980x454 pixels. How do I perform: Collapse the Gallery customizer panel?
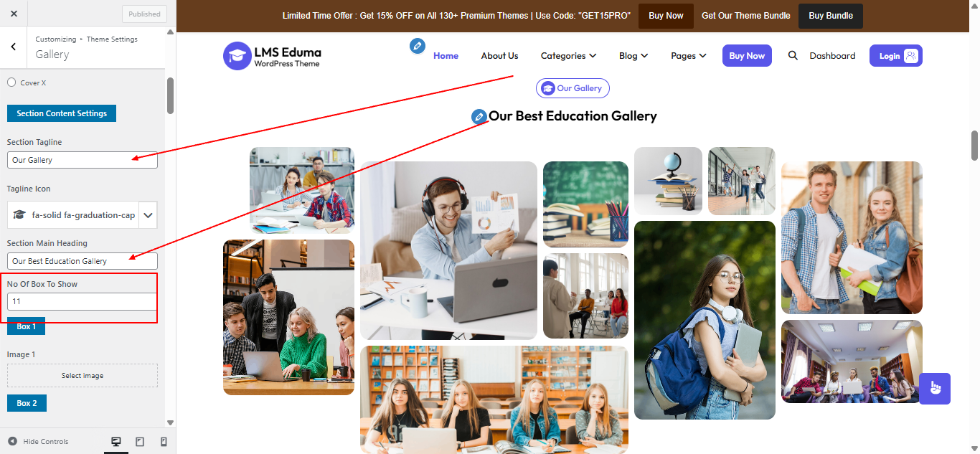(x=13, y=47)
